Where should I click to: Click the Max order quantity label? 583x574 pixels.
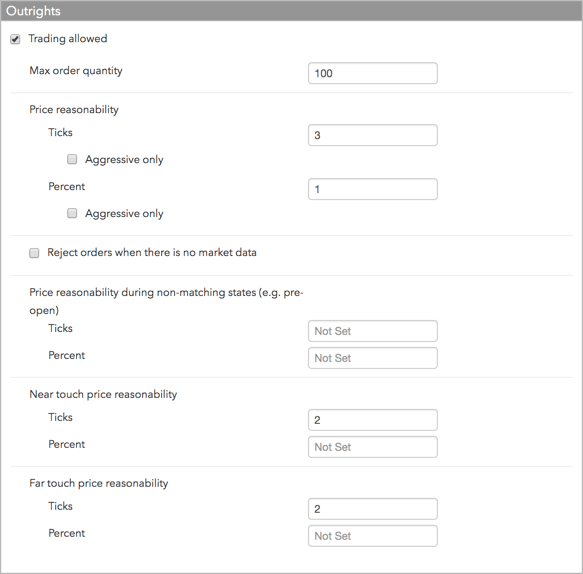pyautogui.click(x=76, y=71)
